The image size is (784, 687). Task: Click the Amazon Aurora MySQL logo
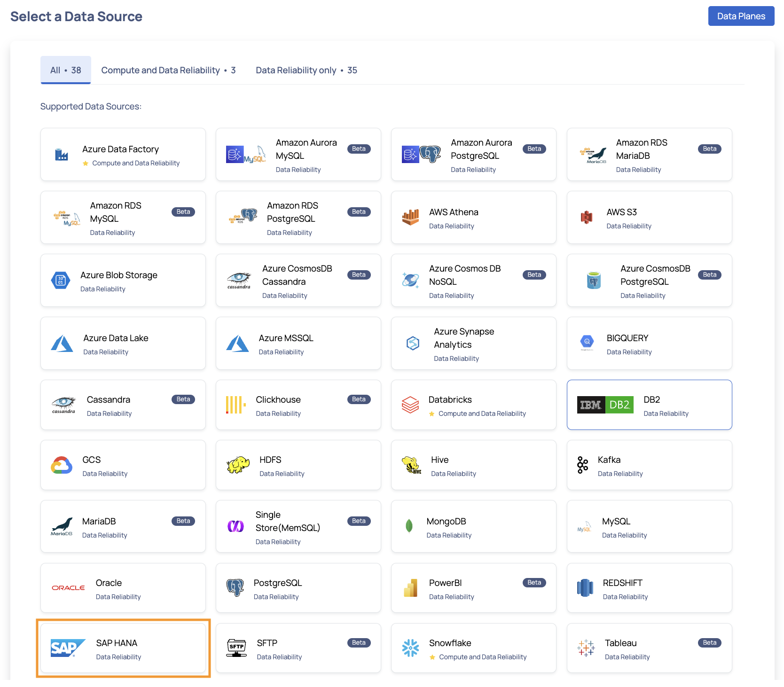click(x=246, y=154)
